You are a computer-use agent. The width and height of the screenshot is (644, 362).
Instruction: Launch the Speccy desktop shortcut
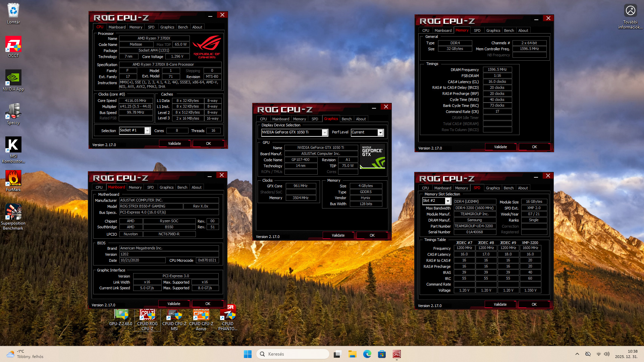(x=13, y=112)
